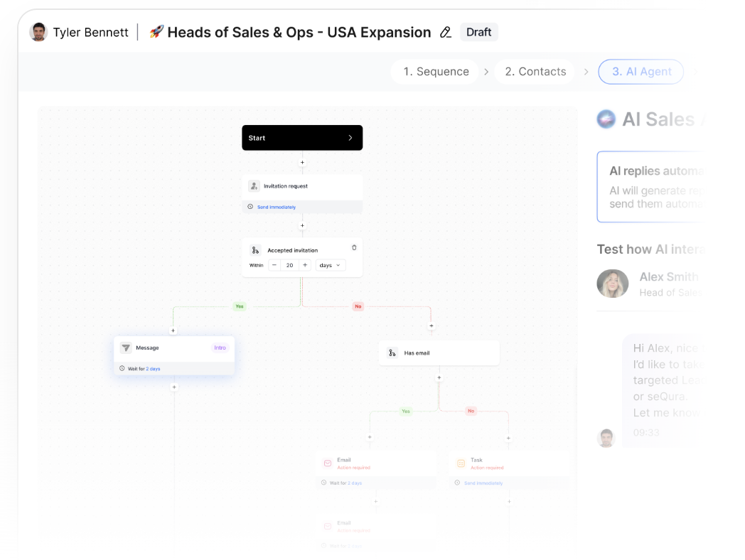Click the Intro tag on Message step

click(x=220, y=348)
